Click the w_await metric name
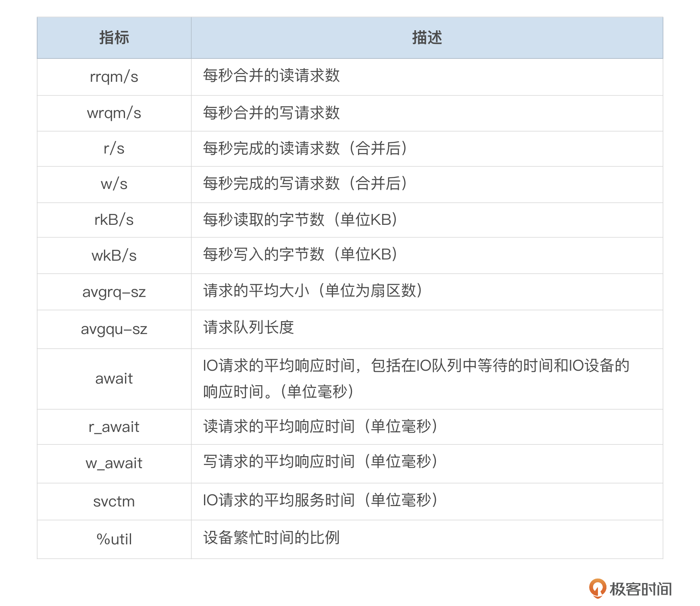This screenshot has height=606, width=700. 114,463
